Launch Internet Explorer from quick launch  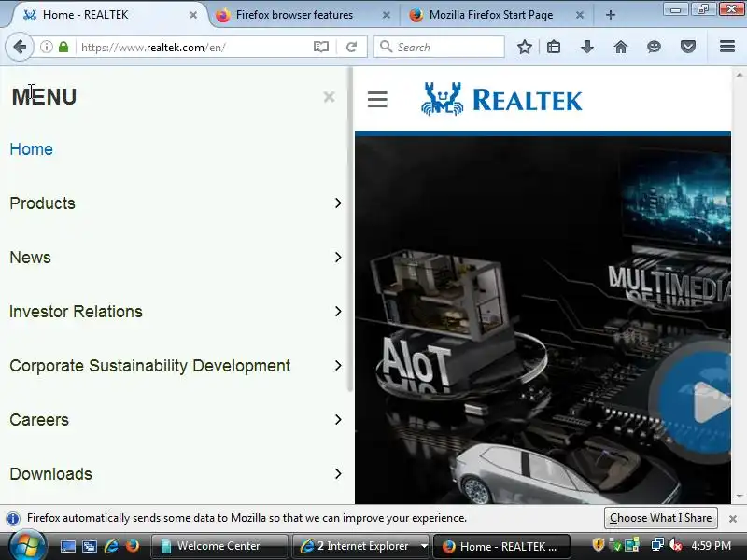click(x=111, y=546)
